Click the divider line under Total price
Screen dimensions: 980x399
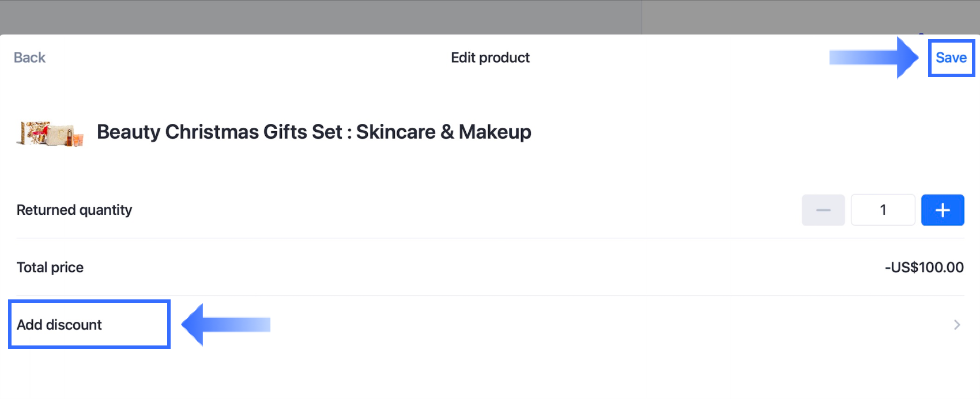click(490, 296)
